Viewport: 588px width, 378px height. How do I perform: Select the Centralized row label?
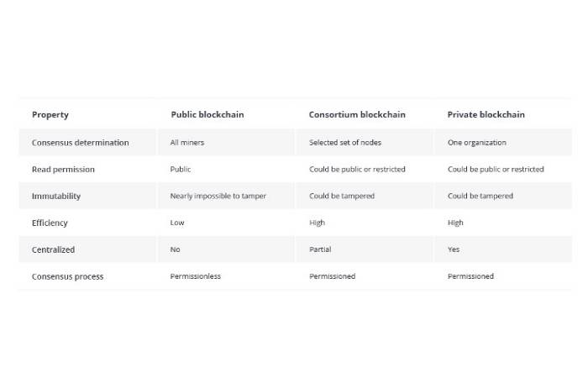(53, 250)
